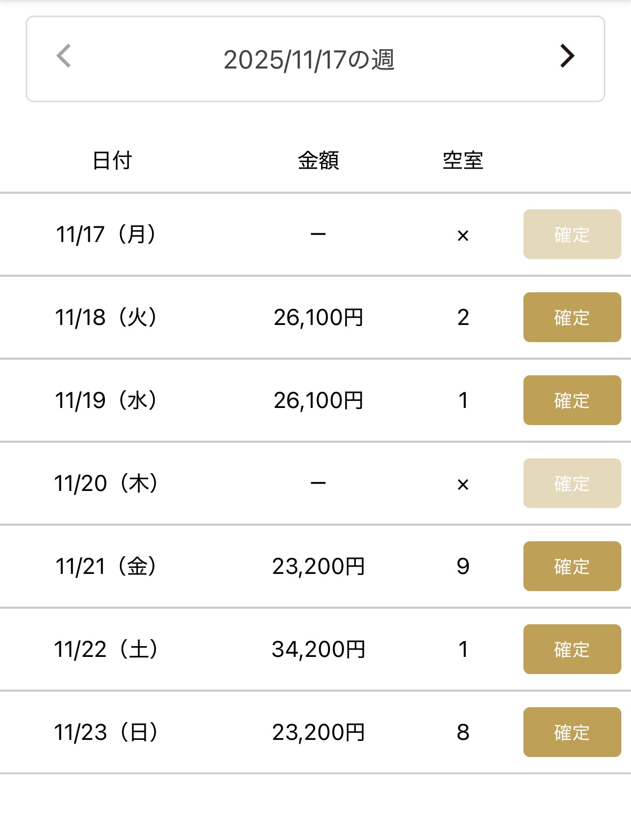Click the disabled 確定 for 11/17 (月)
631x840 pixels.
(572, 234)
